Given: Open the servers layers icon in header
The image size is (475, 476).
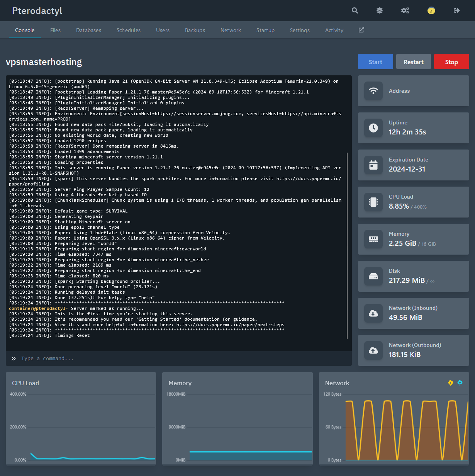Looking at the screenshot, I should coord(380,10).
